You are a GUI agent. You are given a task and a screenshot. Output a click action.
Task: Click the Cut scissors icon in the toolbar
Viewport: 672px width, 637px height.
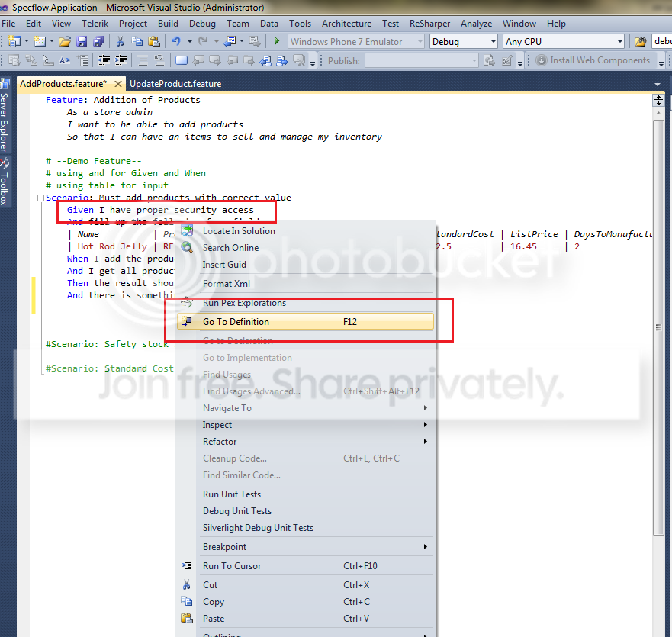coord(121,42)
